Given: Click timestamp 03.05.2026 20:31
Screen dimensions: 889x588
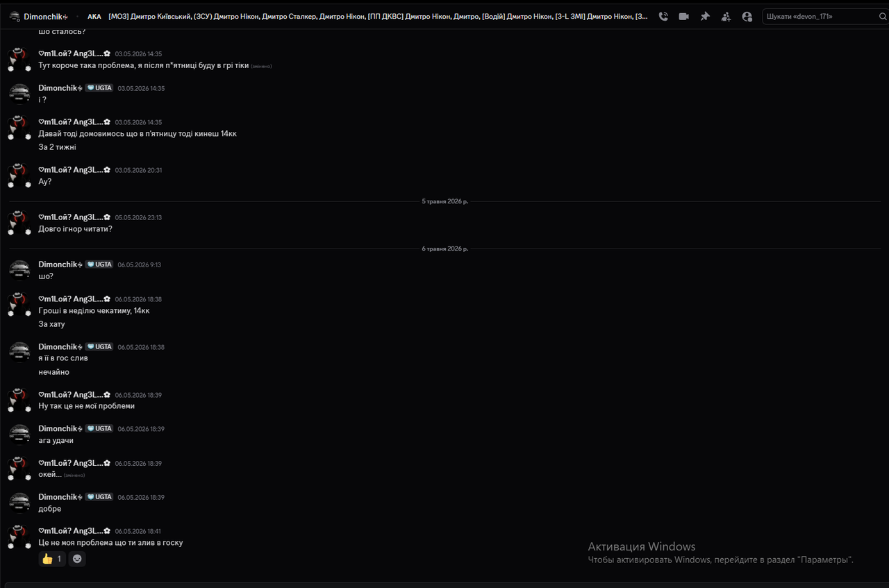Looking at the screenshot, I should pos(138,170).
